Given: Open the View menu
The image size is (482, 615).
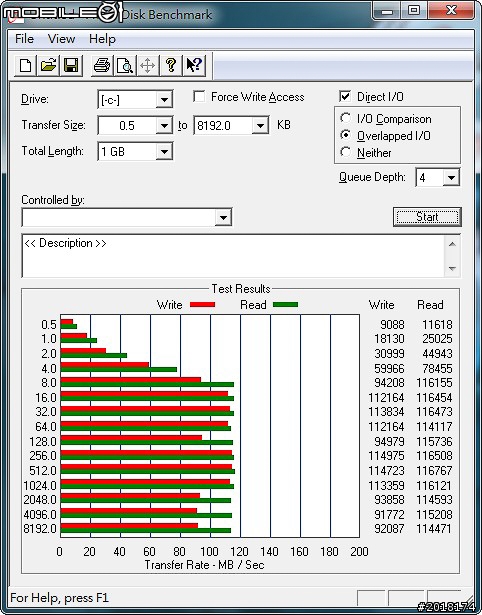Looking at the screenshot, I should pyautogui.click(x=61, y=39).
